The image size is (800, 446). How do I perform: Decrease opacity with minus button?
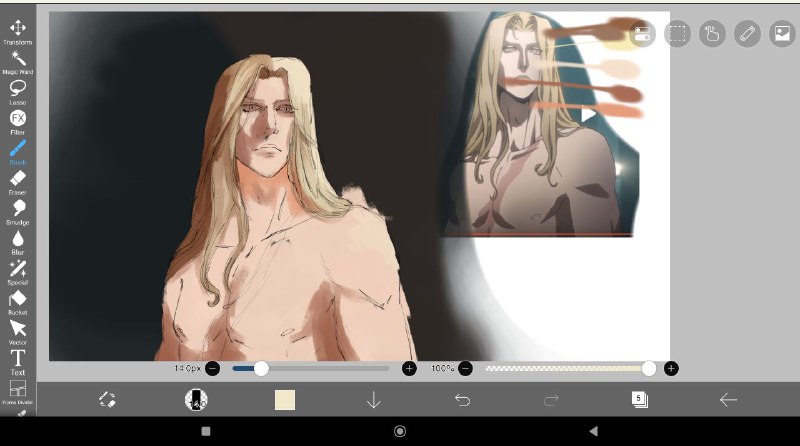(x=465, y=368)
